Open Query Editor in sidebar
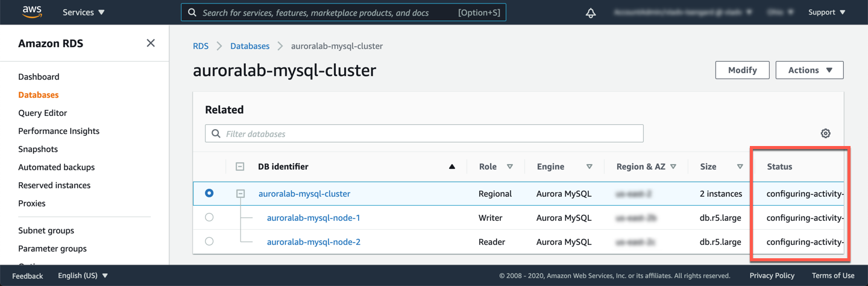 point(43,113)
